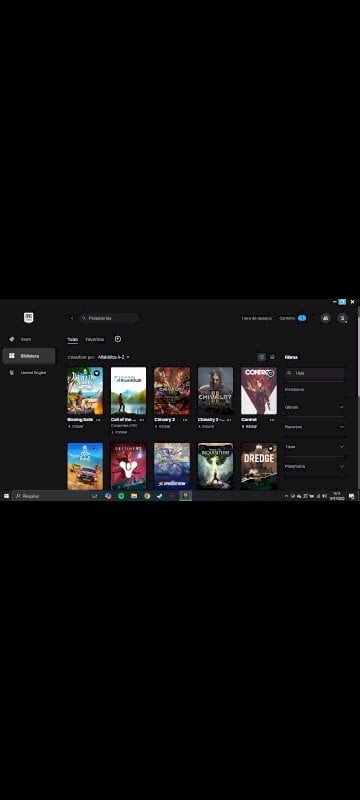This screenshot has height=800, width=360.
Task: Click the filters search field
Action: coord(315,373)
